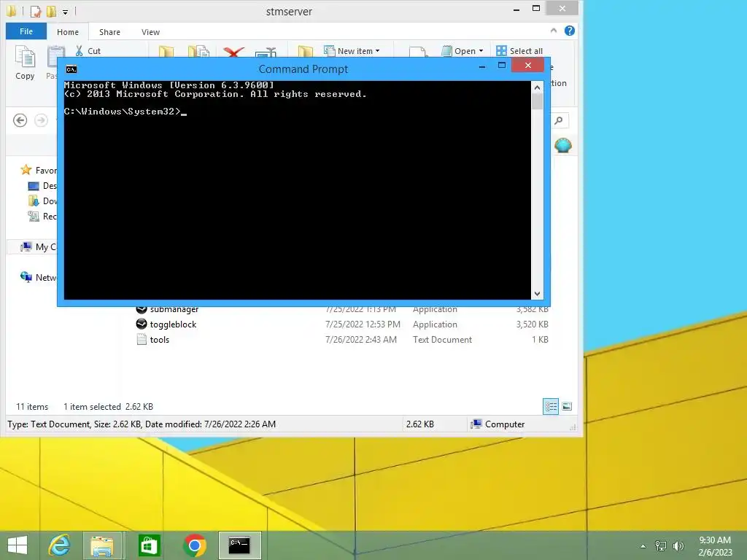Screen dimensions: 747x560
Task: Click the blue globe icon below search
Action: tap(562, 145)
